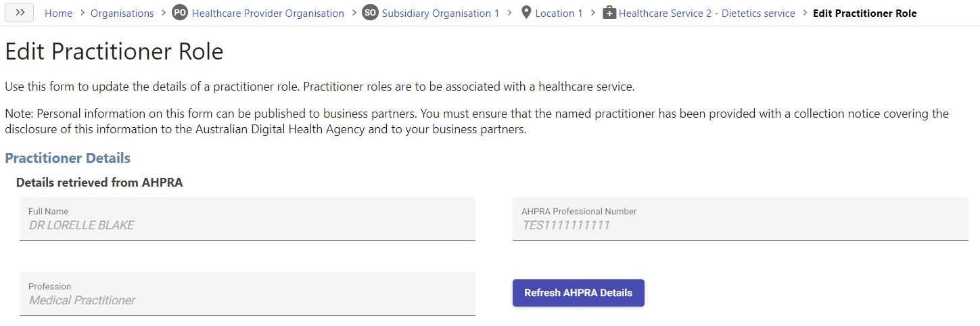Image resolution: width=980 pixels, height=326 pixels.
Task: Go to Home breadcrumb link
Action: tap(59, 14)
